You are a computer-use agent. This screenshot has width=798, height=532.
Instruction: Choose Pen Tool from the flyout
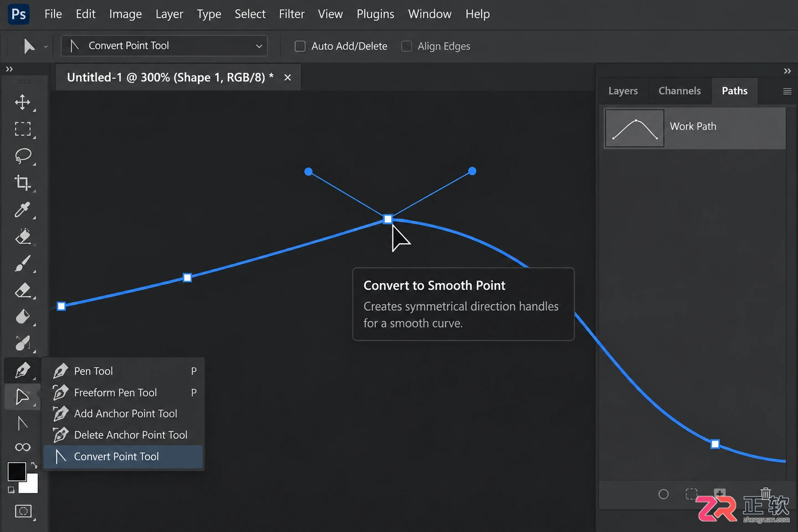[x=124, y=371]
